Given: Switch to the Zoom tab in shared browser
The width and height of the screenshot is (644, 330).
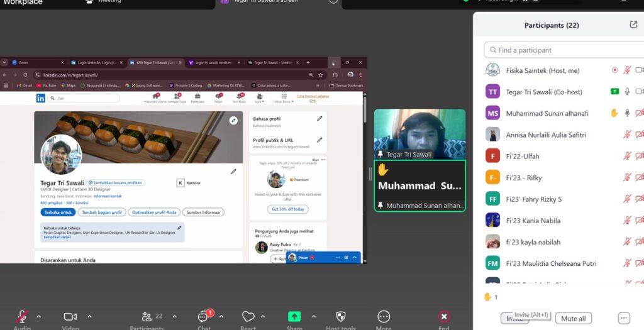Looking at the screenshot, I should 37,63.
